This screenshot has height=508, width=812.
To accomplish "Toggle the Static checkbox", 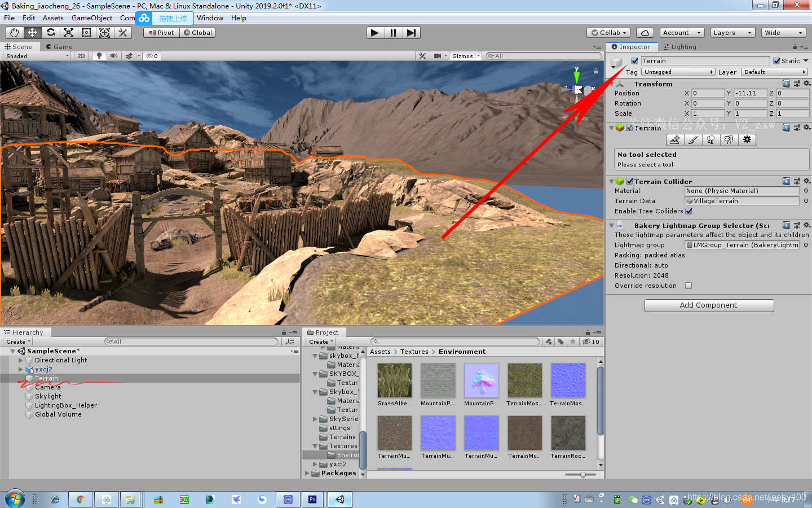I will pyautogui.click(x=776, y=61).
